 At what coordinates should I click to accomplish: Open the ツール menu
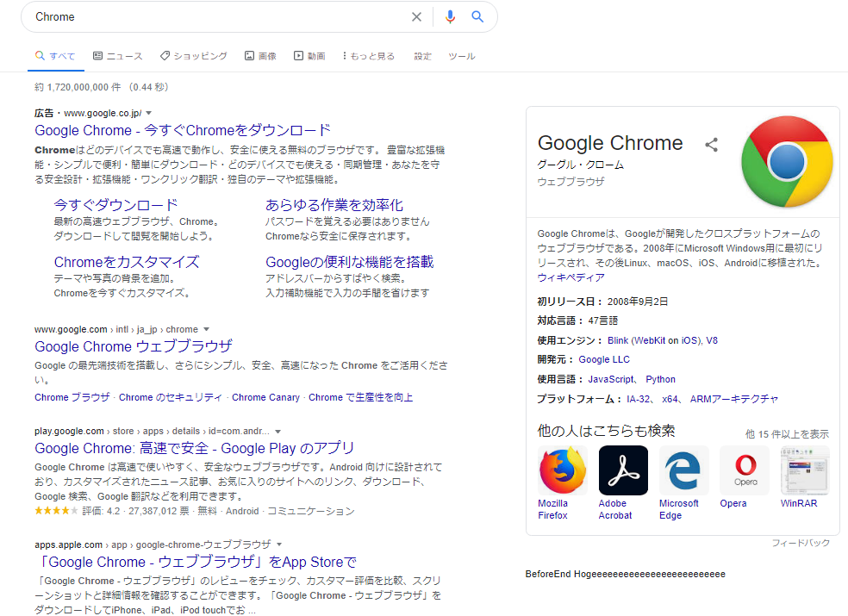click(462, 56)
